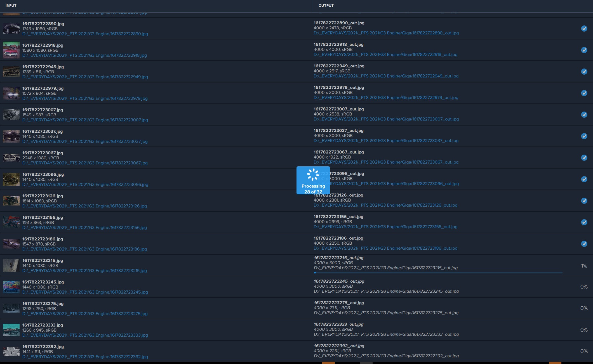The width and height of the screenshot is (593, 364).
Task: Click dimensions text 1298 x 750, sRGB
Action: pos(39,309)
